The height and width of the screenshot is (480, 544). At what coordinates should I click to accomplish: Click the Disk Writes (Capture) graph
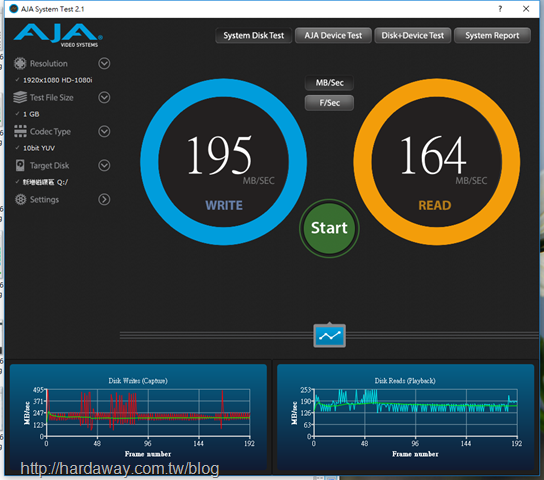click(x=138, y=416)
